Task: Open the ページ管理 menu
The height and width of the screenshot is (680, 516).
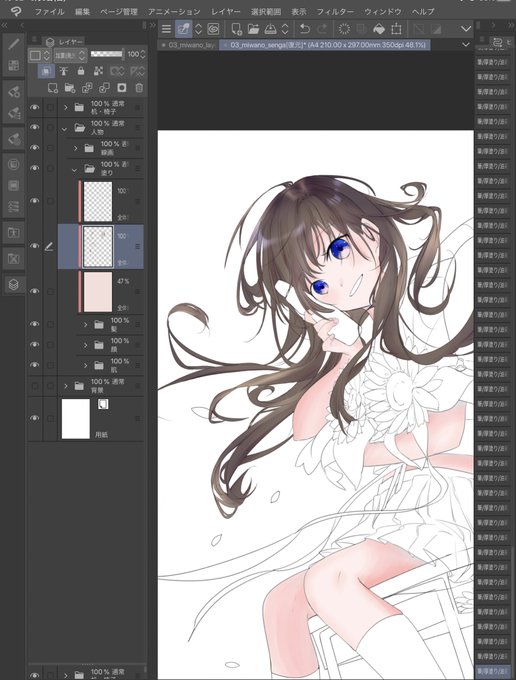Action: click(119, 12)
